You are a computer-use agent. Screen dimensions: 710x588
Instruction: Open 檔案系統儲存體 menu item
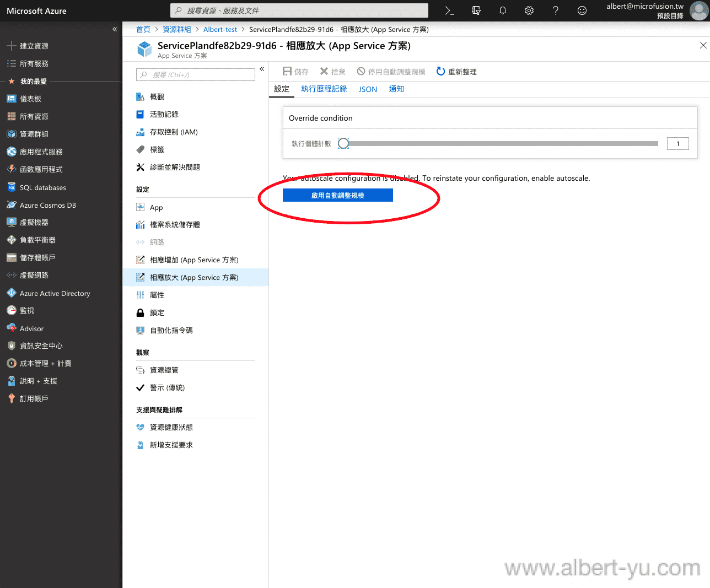coord(196,224)
